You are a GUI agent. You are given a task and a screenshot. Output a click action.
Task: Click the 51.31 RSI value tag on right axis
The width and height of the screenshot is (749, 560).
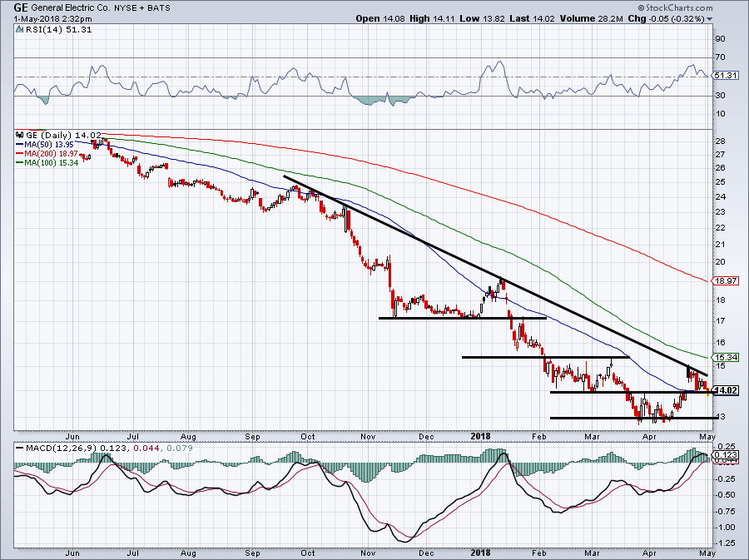(726, 76)
